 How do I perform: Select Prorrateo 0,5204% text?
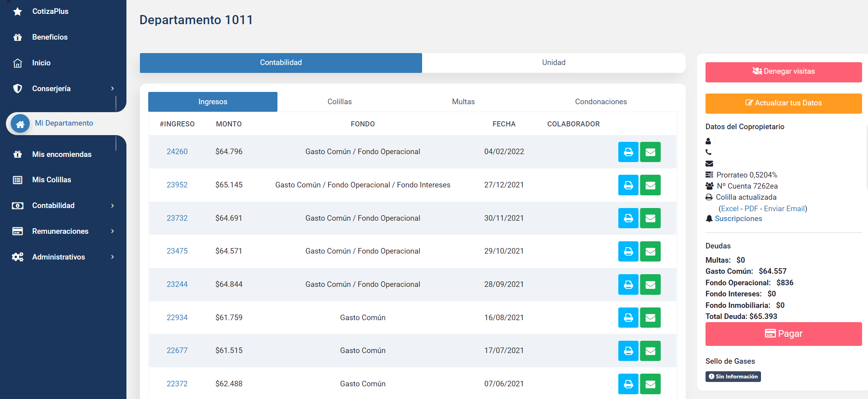tap(747, 175)
